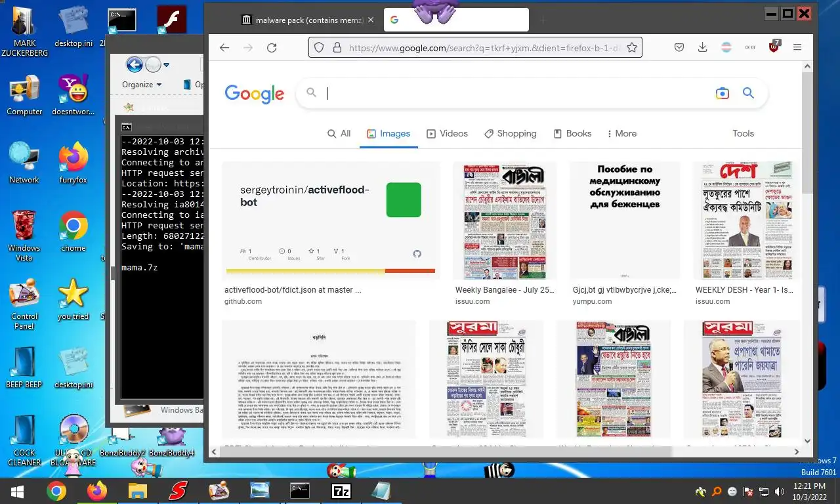840x504 pixels.
Task: Open Control Panel desktop icon
Action: tap(24, 305)
